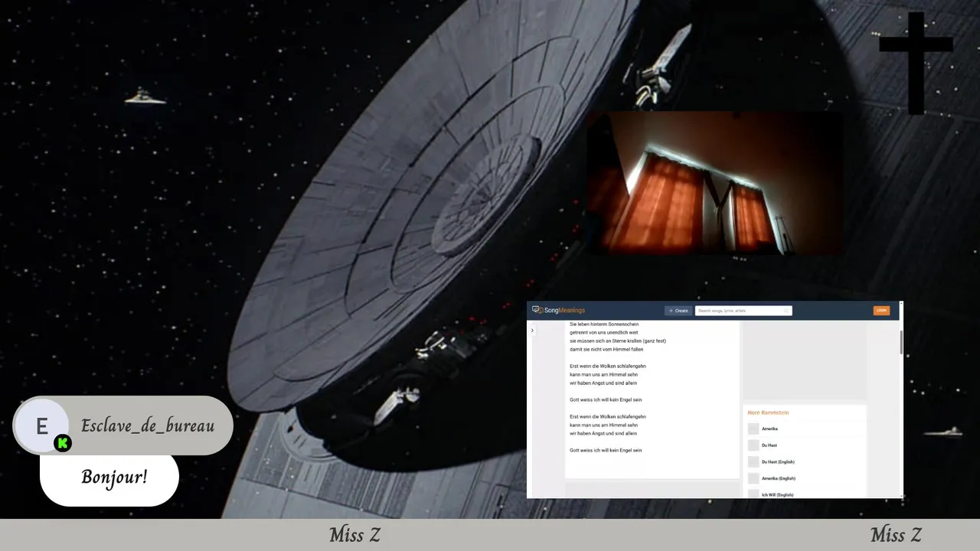The width and height of the screenshot is (980, 551).
Task: Click the More Rammstein heading
Action: [768, 412]
